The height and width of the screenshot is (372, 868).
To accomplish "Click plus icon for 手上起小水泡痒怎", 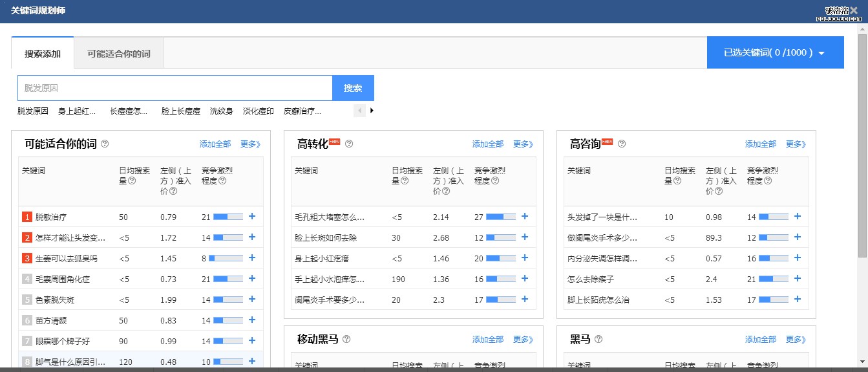I will point(525,279).
